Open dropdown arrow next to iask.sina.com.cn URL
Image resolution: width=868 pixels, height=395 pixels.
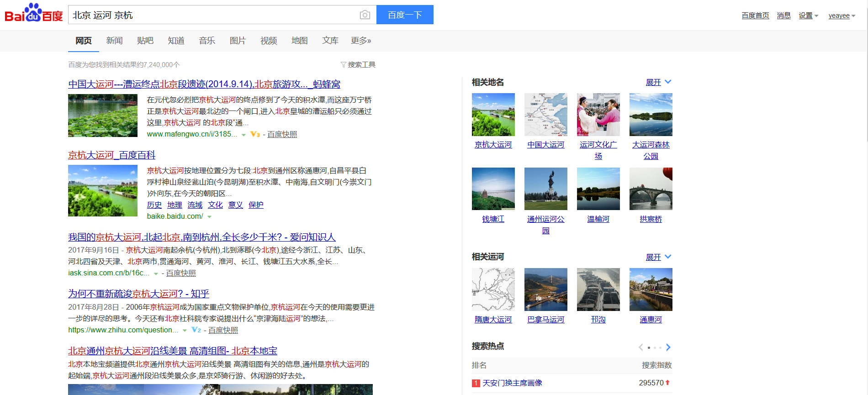[x=156, y=274]
